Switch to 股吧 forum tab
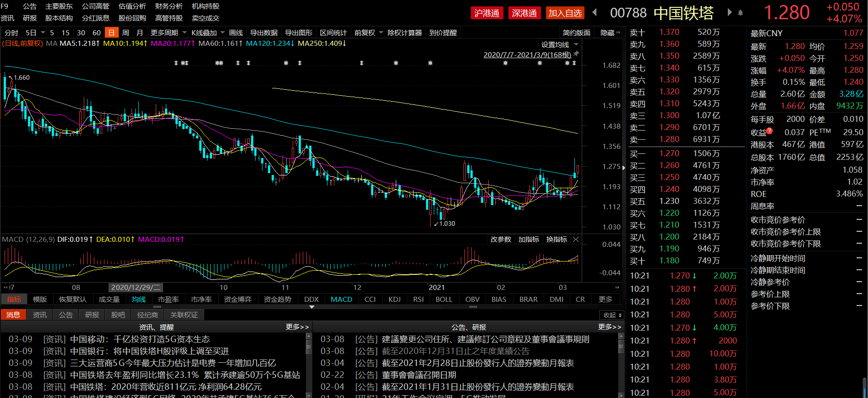 [x=118, y=315]
